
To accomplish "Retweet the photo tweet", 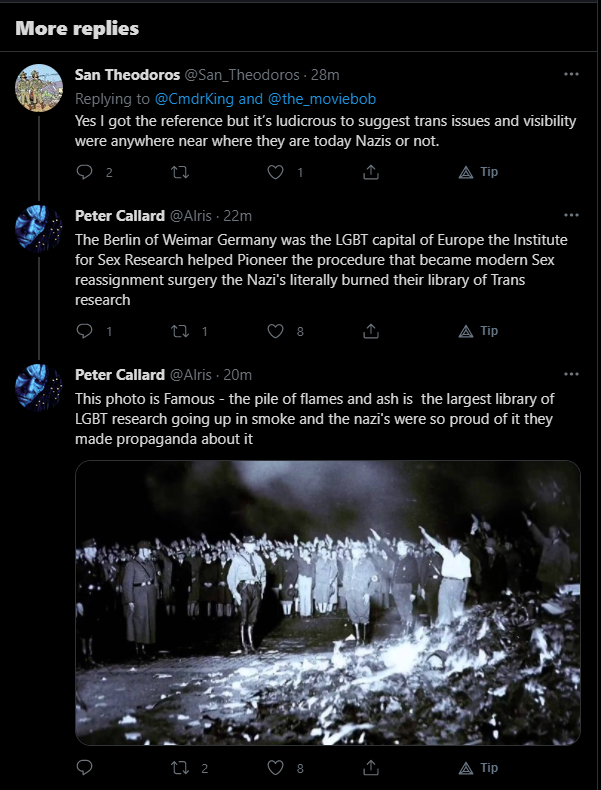I will pos(180,768).
